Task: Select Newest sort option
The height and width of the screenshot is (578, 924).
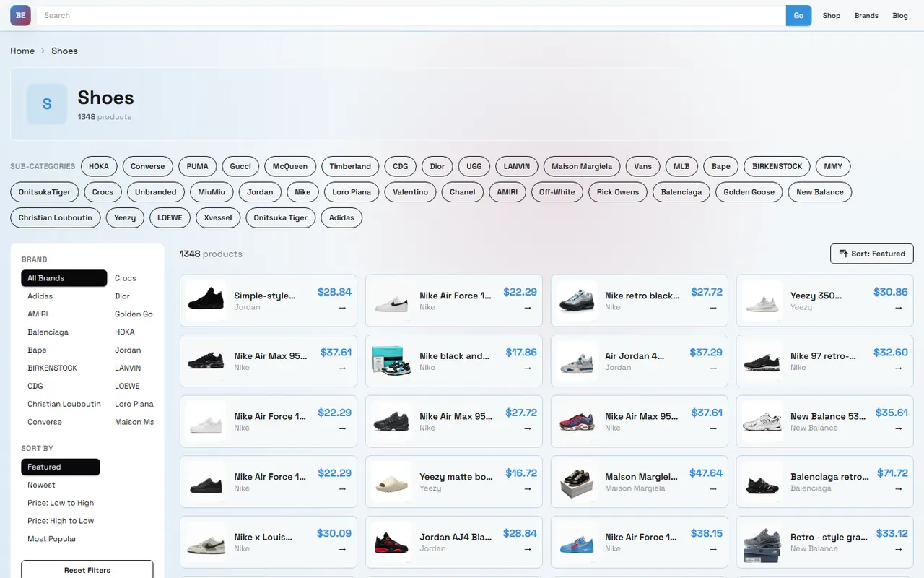Action: click(61, 485)
